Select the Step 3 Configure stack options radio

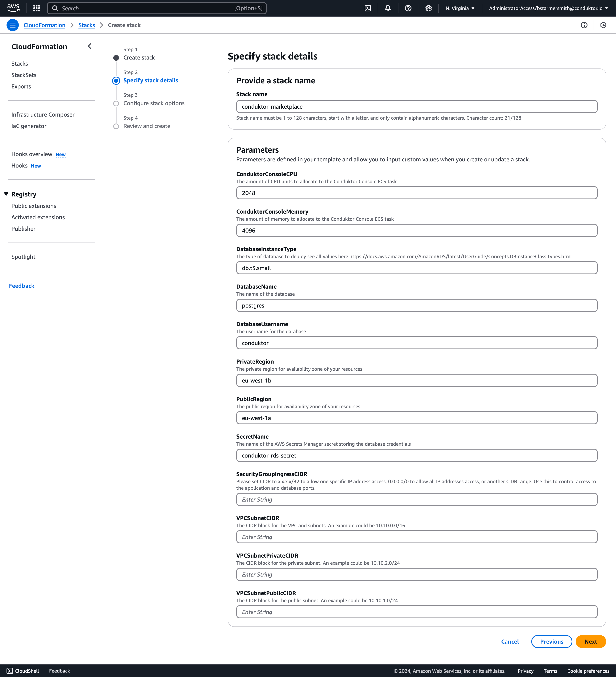point(116,104)
